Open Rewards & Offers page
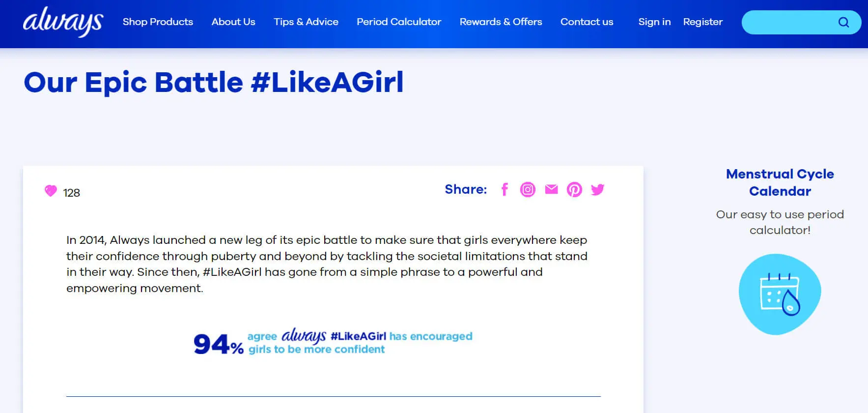 point(501,22)
